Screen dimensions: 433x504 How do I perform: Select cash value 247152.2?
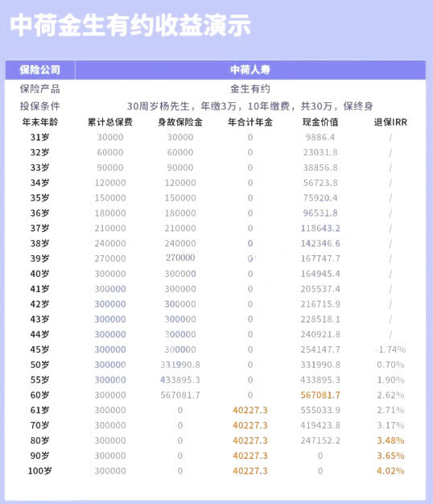tap(320, 440)
